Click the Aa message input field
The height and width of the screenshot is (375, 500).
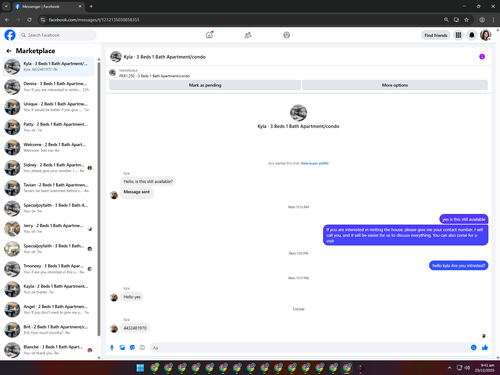pyautogui.click(x=309, y=348)
